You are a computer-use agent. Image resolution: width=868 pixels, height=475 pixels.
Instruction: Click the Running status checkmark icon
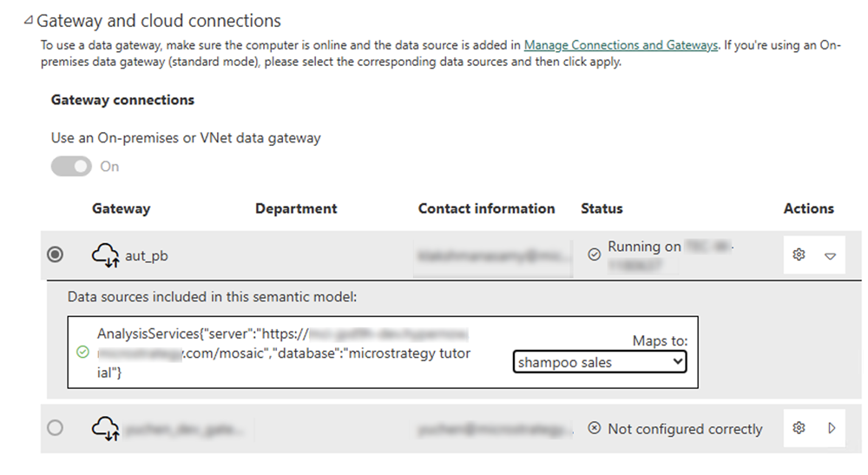click(594, 255)
